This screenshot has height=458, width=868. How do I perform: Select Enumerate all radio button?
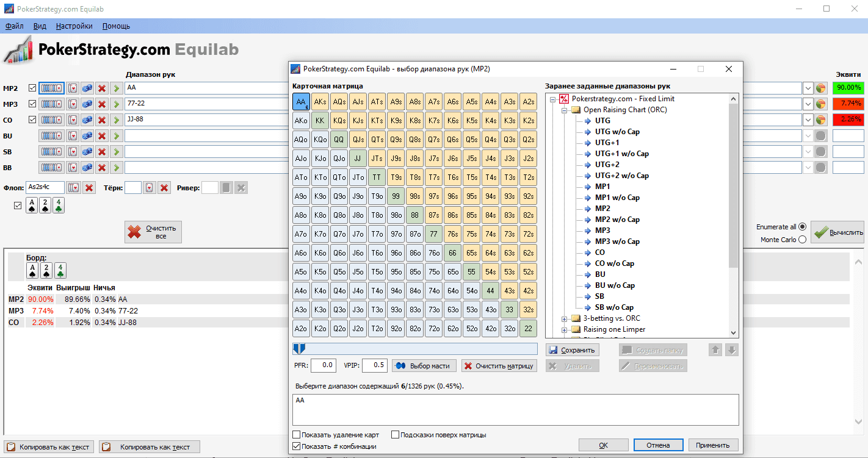802,227
